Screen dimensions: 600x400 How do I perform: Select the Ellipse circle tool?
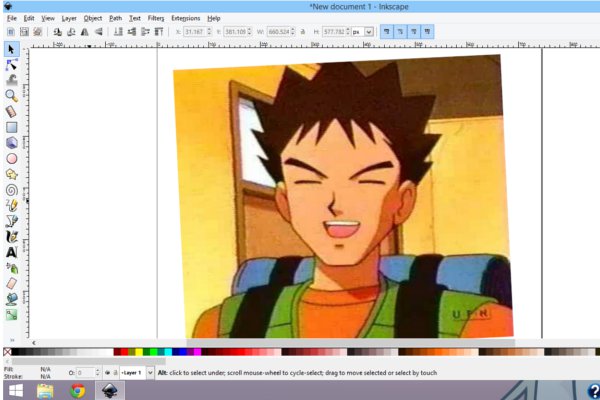click(11, 158)
